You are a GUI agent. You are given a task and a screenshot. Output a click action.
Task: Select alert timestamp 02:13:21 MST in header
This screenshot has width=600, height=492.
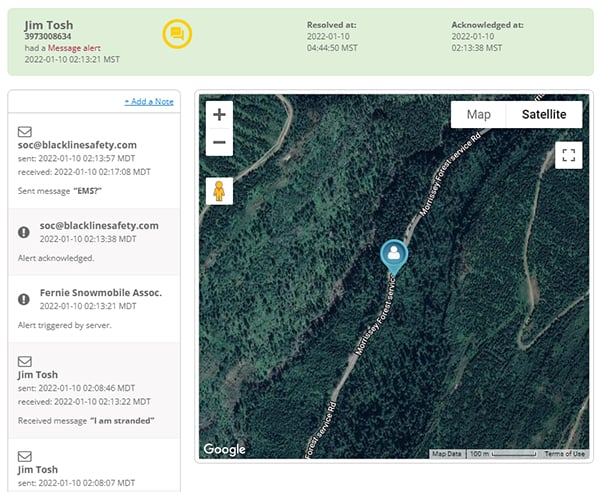click(94, 59)
